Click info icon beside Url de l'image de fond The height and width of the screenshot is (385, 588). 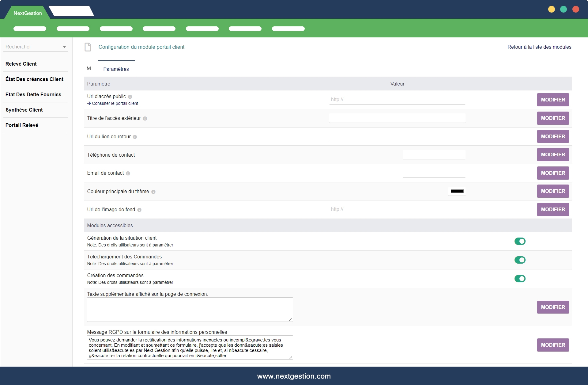pyautogui.click(x=139, y=210)
